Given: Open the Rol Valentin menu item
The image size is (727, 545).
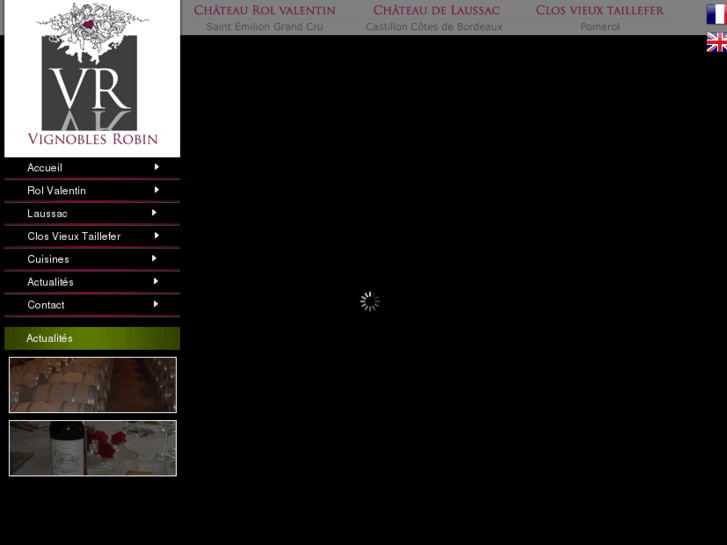Looking at the screenshot, I should 92,191.
